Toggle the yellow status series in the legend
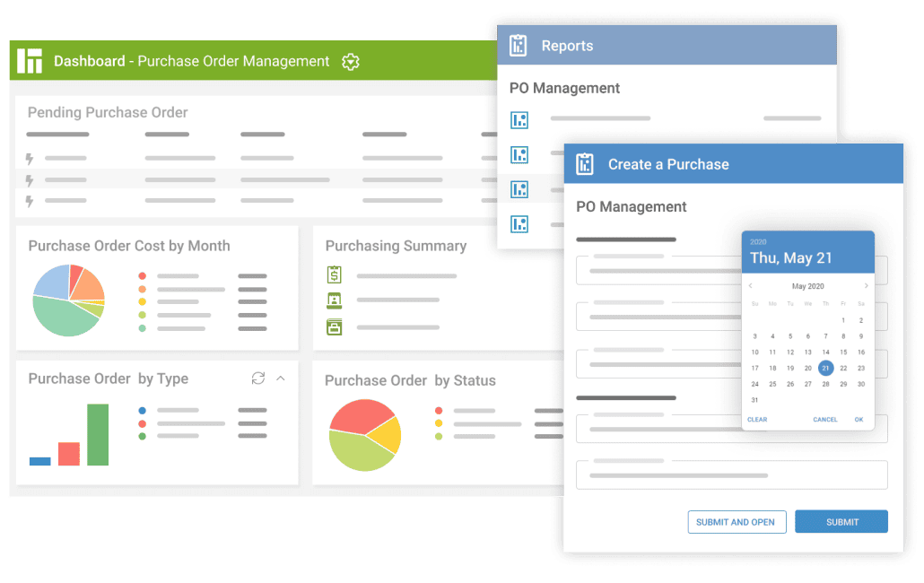This screenshot has width=924, height=583. 439,423
